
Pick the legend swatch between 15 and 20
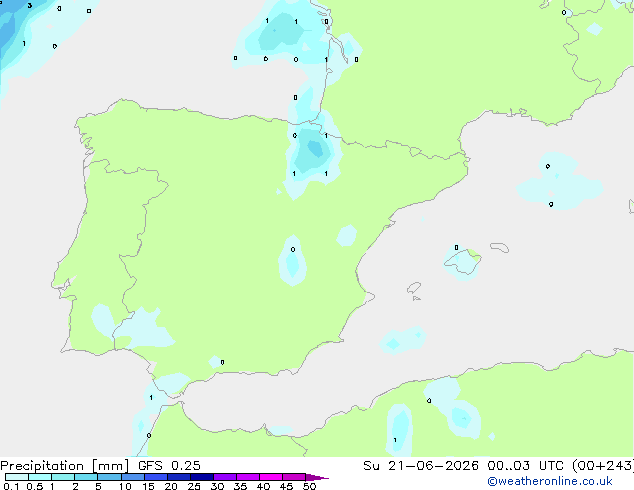(155, 477)
